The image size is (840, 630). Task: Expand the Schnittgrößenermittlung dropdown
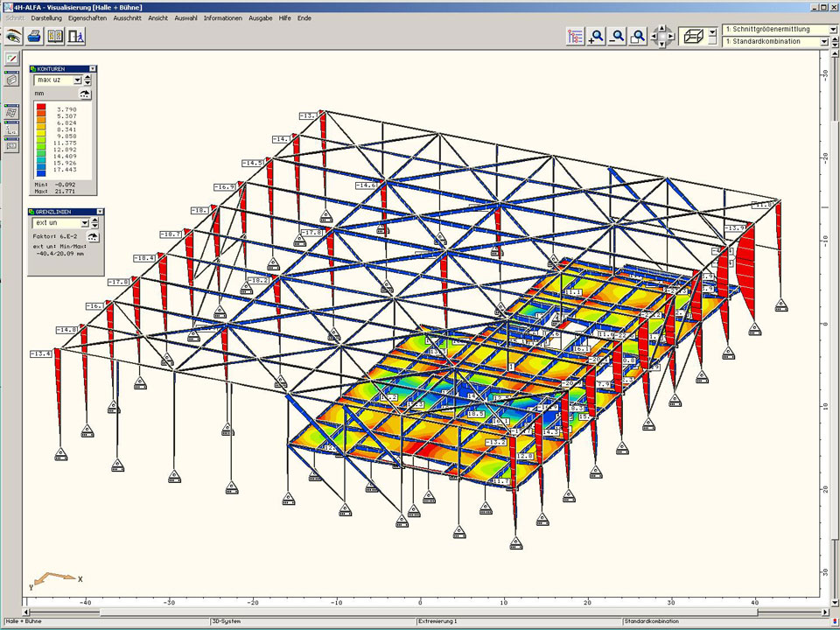click(x=832, y=29)
